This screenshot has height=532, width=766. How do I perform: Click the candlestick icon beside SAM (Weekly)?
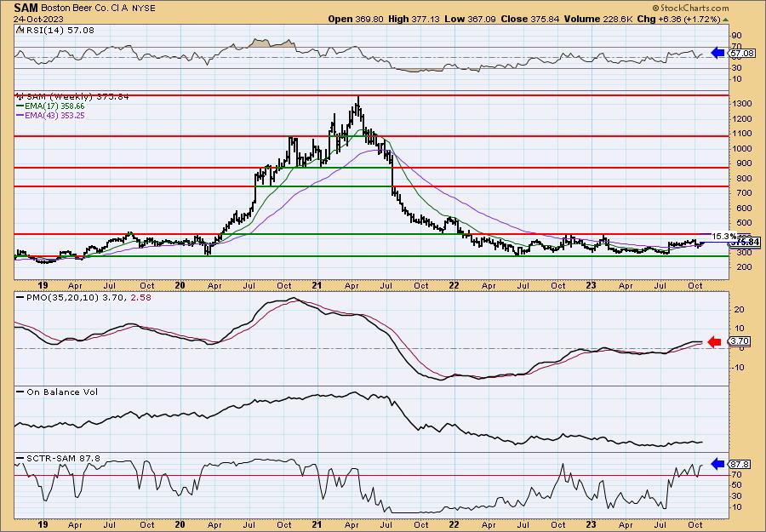20,97
